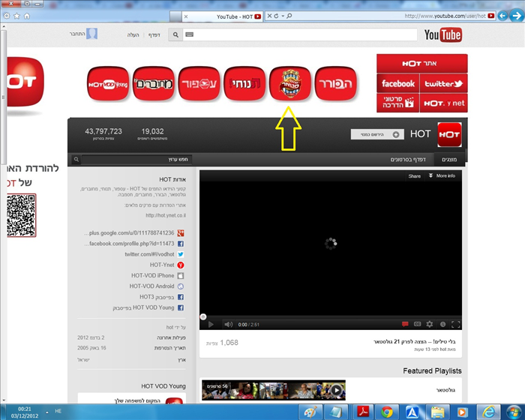Open the HOT VOD Young round banner button
525x420 pixels.
tap(108, 84)
